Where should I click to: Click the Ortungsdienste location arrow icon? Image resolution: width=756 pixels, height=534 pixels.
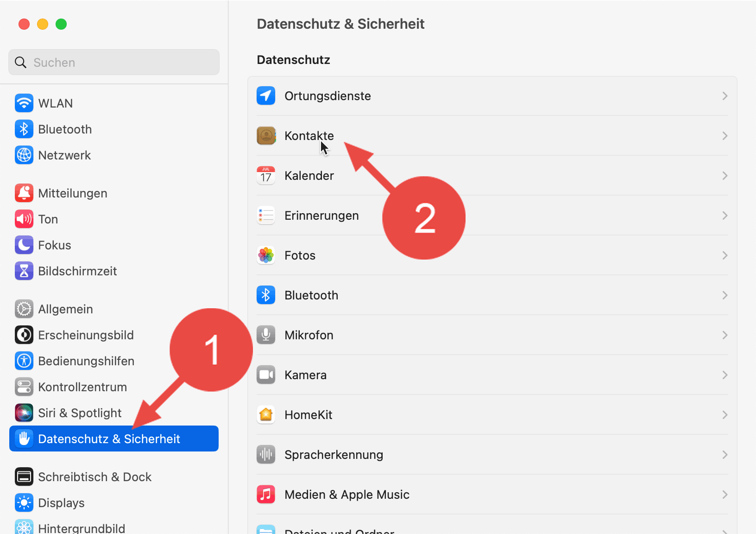[x=266, y=96]
